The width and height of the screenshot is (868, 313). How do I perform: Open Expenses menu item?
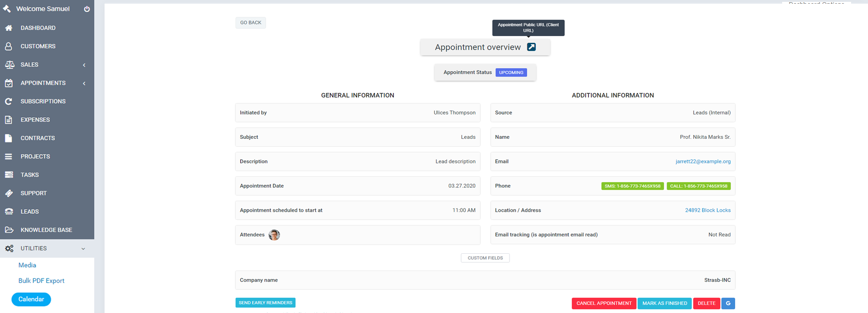pos(35,120)
